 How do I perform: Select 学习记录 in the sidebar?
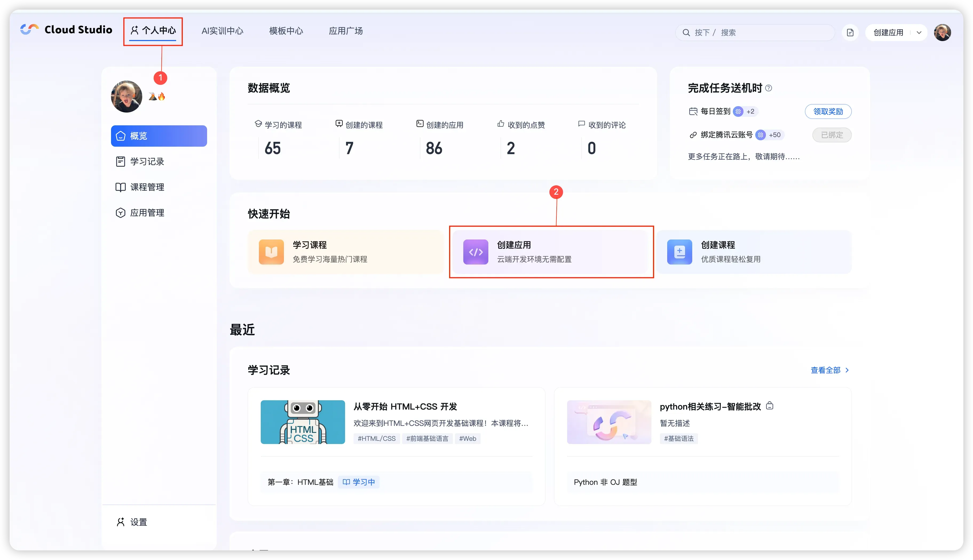tap(147, 162)
